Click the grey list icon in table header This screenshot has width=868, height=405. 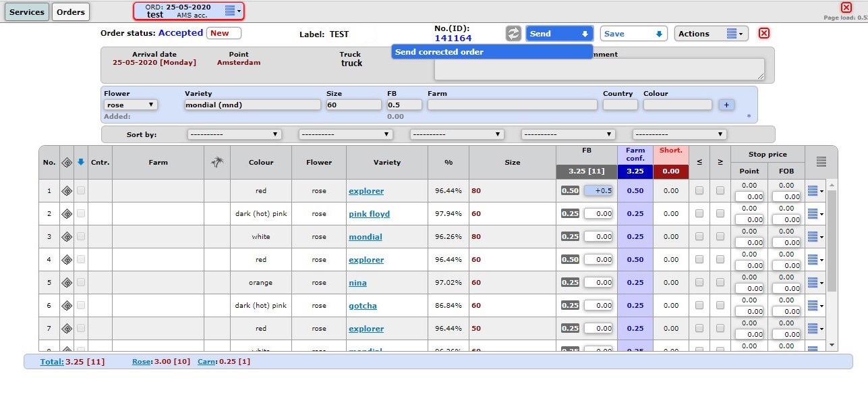coord(821,162)
